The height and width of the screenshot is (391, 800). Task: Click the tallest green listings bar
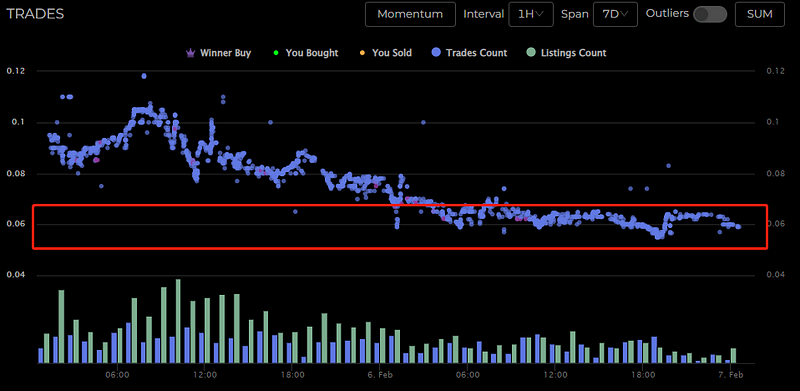coord(178,321)
